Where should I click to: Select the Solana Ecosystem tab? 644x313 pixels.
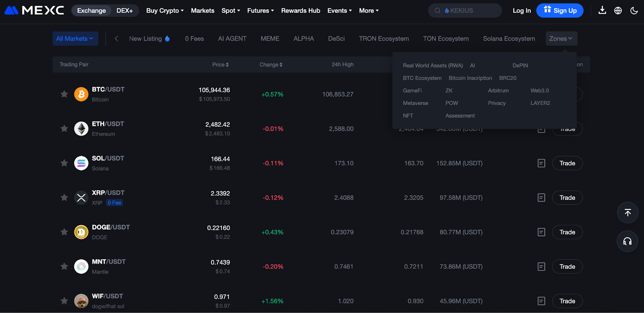pos(509,39)
